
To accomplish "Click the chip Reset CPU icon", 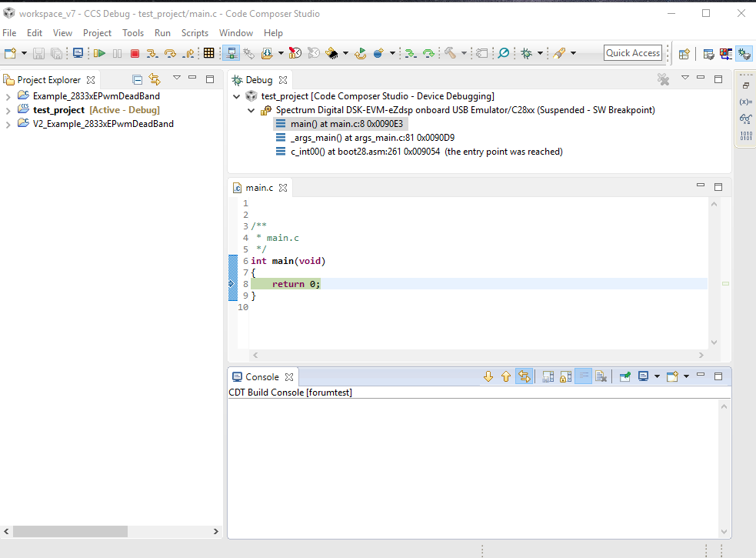I will click(x=331, y=53).
